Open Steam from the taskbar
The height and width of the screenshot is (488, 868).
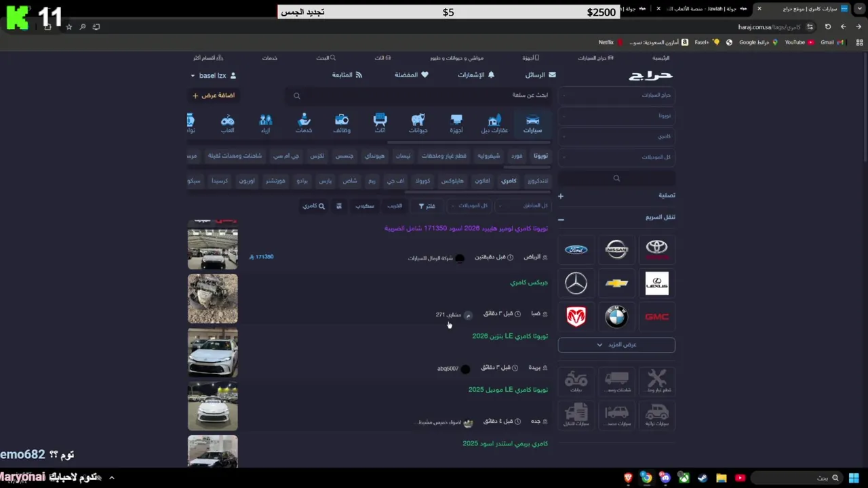pos(703,478)
